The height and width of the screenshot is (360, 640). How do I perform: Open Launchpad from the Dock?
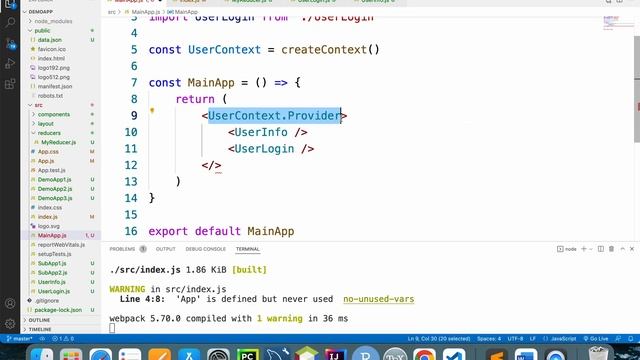point(71,353)
